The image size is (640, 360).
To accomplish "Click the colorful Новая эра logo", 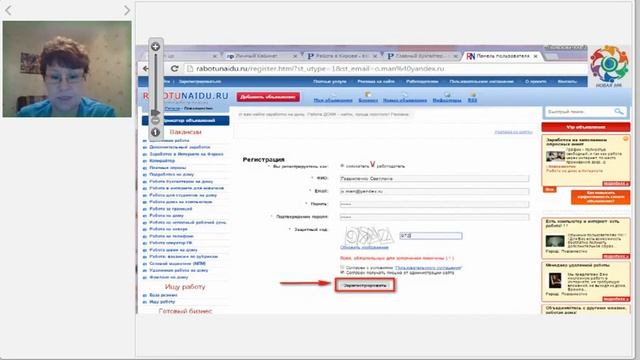I will (609, 66).
